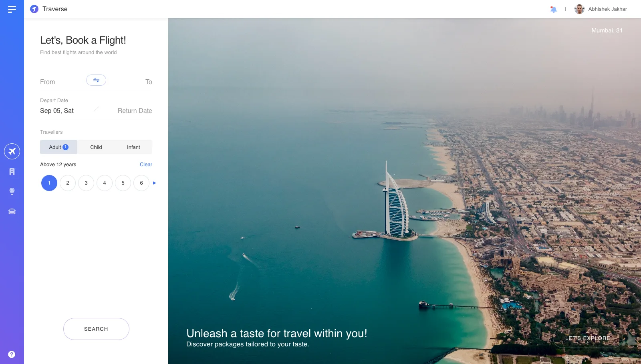Show more traveller numbers arrow
This screenshot has height=364, width=641.
pos(155,183)
